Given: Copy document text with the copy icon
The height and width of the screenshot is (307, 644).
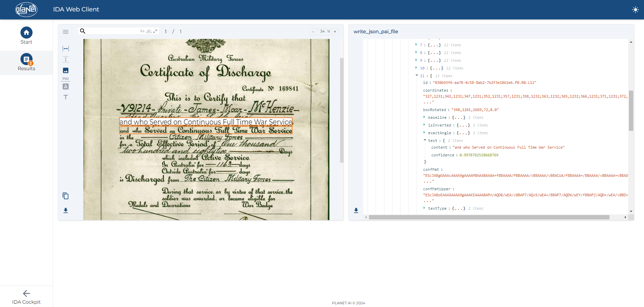Looking at the screenshot, I should click(x=66, y=196).
